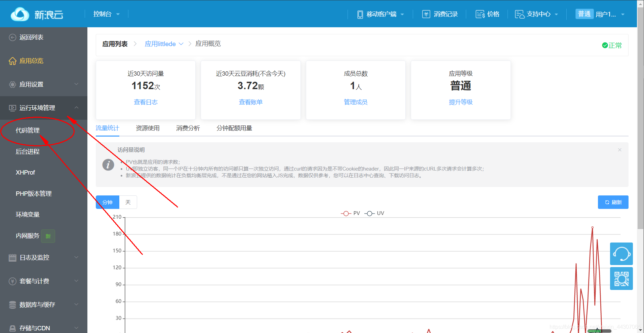Viewport: 644px width, 333px height.
Task: Open the 支持中心 support center icon
Action: 519,14
